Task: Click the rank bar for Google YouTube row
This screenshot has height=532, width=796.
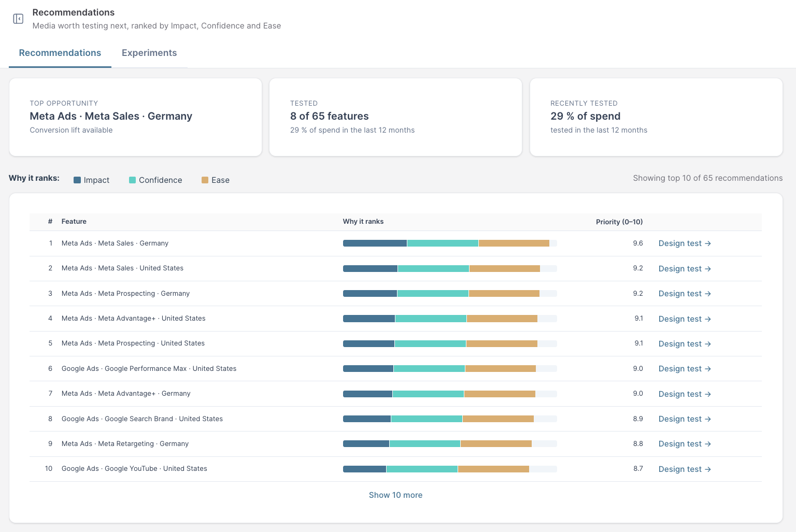Action: (450, 469)
